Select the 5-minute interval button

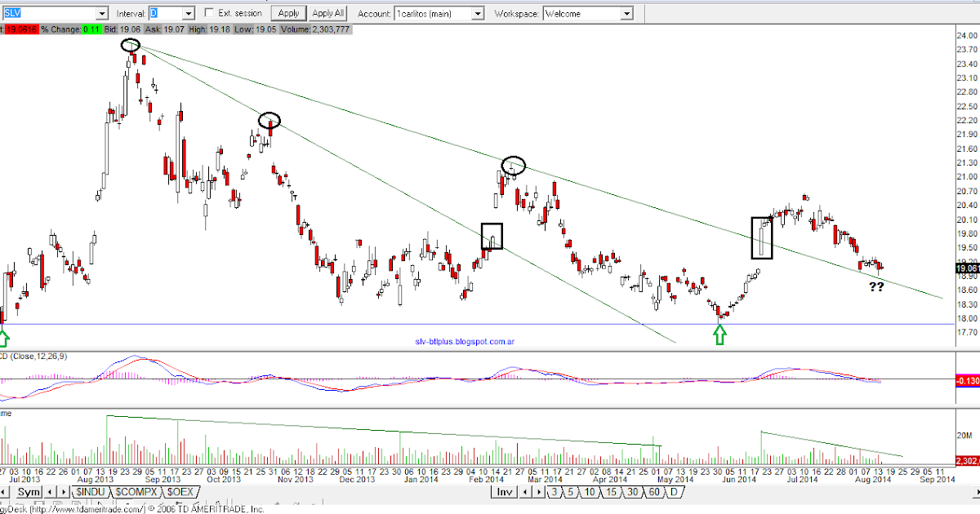(570, 492)
